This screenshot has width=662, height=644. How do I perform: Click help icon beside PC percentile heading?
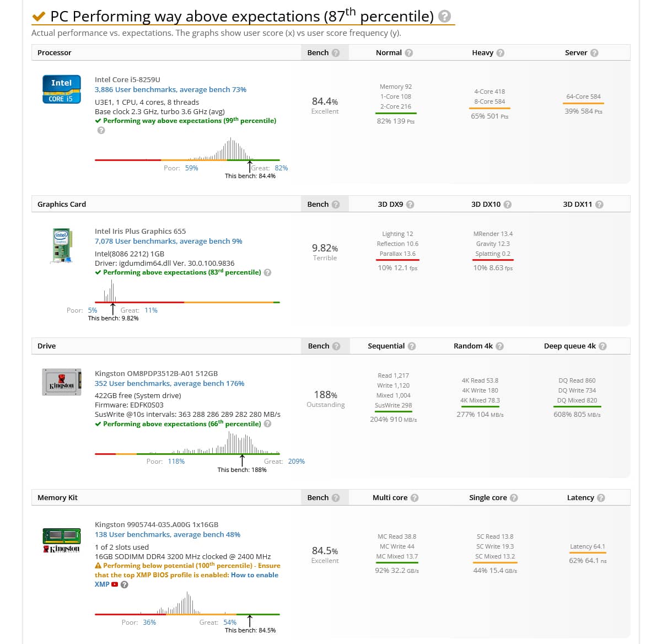[445, 17]
